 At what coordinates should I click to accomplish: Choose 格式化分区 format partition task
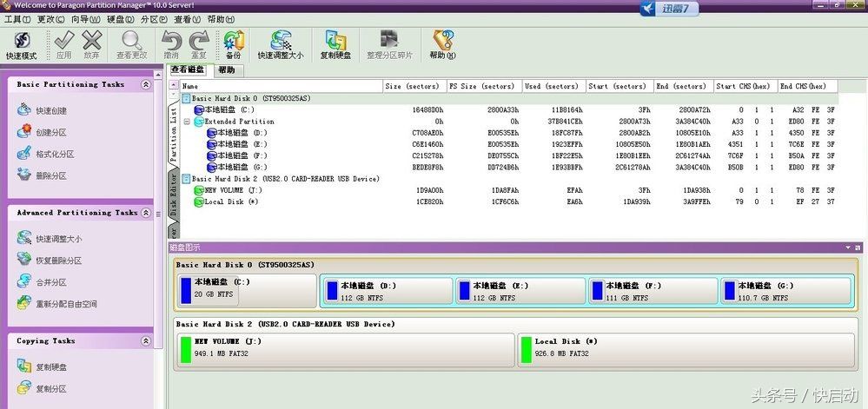point(54,154)
